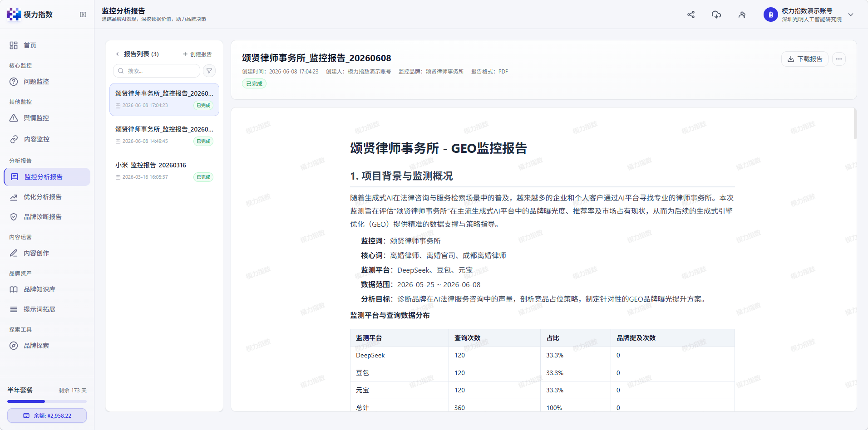Click the 余额: ¥2,958.22 button
This screenshot has width=868, height=430.
click(47, 415)
